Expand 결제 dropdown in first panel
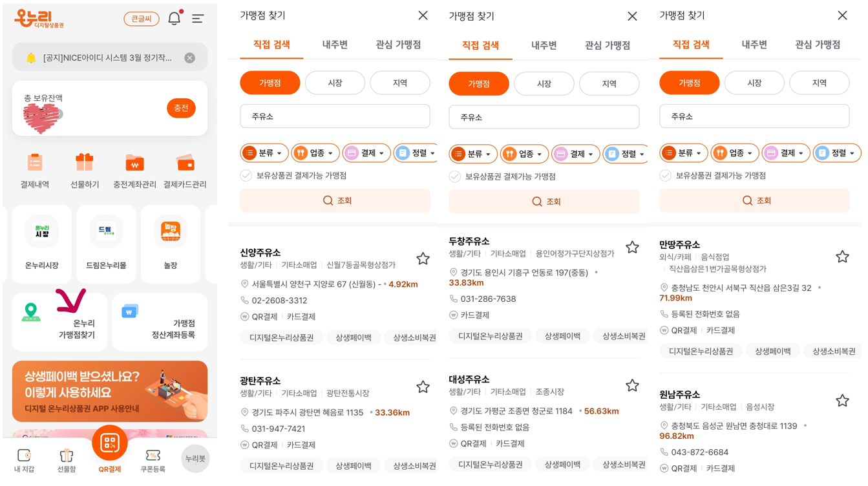868x486 pixels. pos(366,153)
